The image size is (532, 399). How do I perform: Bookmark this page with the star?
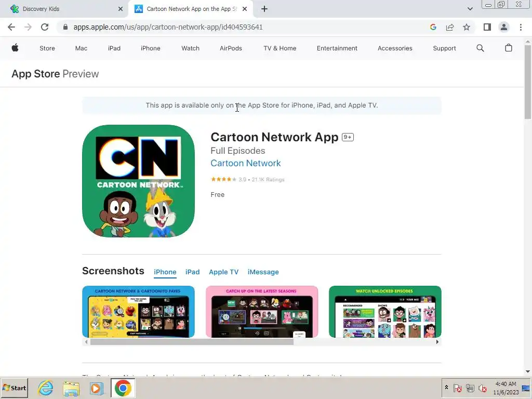467,27
